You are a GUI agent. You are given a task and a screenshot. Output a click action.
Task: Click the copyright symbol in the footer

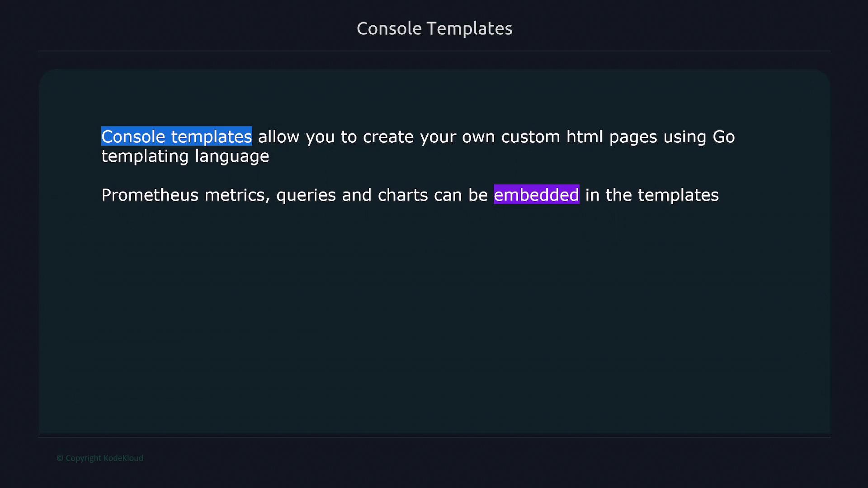[60, 458]
